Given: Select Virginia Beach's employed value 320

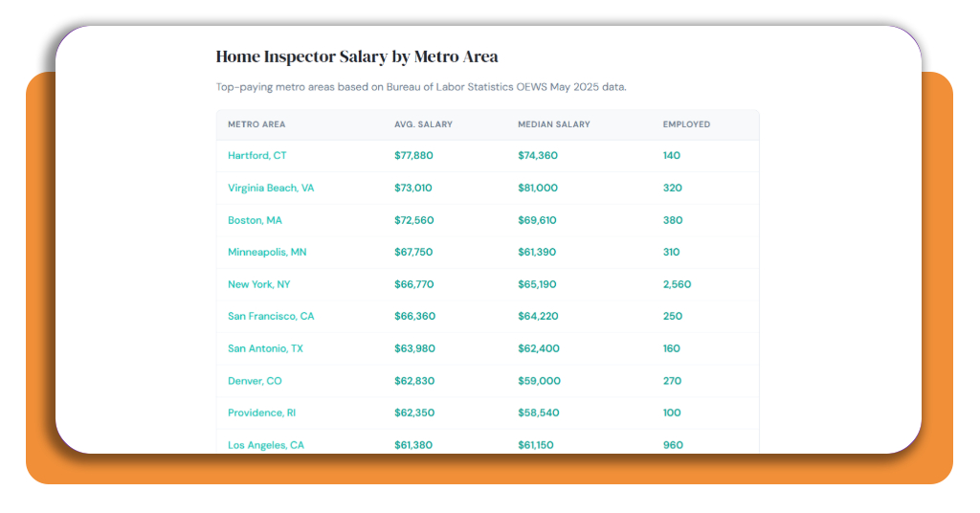Looking at the screenshot, I should click(x=672, y=189).
